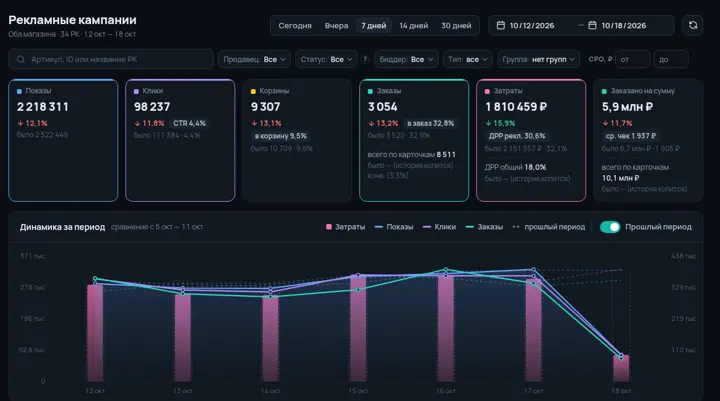Open the start date calendar icon
Image resolution: width=720 pixels, height=401 pixels.
[x=501, y=25]
